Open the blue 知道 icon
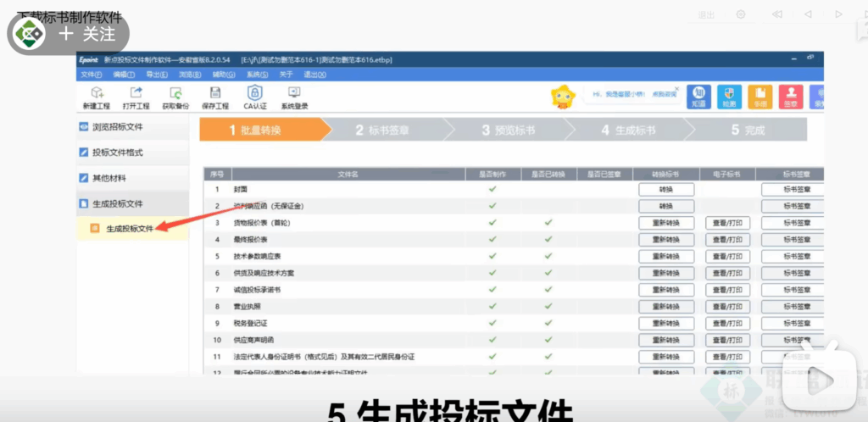Image resolution: width=868 pixels, height=422 pixels. [698, 97]
